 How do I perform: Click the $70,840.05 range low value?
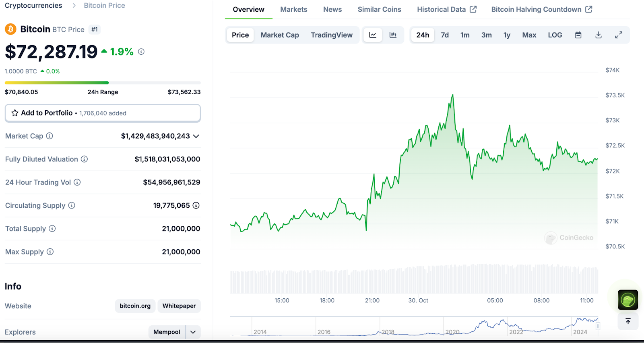pyautogui.click(x=21, y=92)
